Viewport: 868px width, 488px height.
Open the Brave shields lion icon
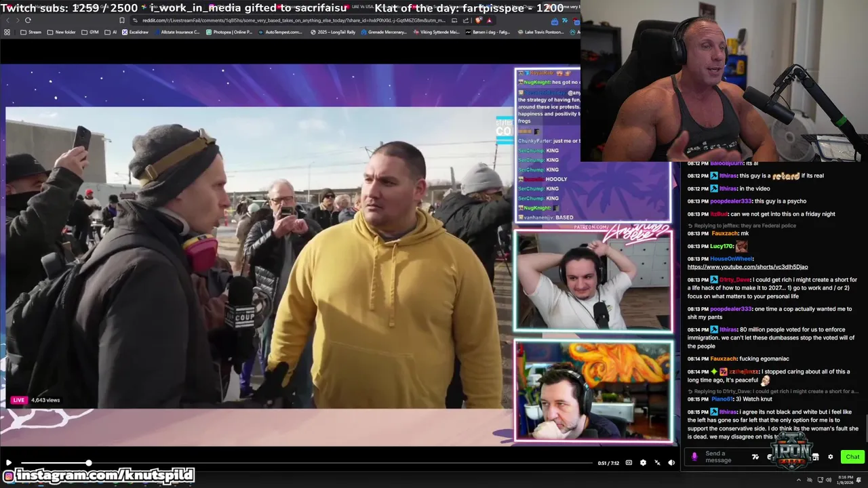click(x=478, y=20)
